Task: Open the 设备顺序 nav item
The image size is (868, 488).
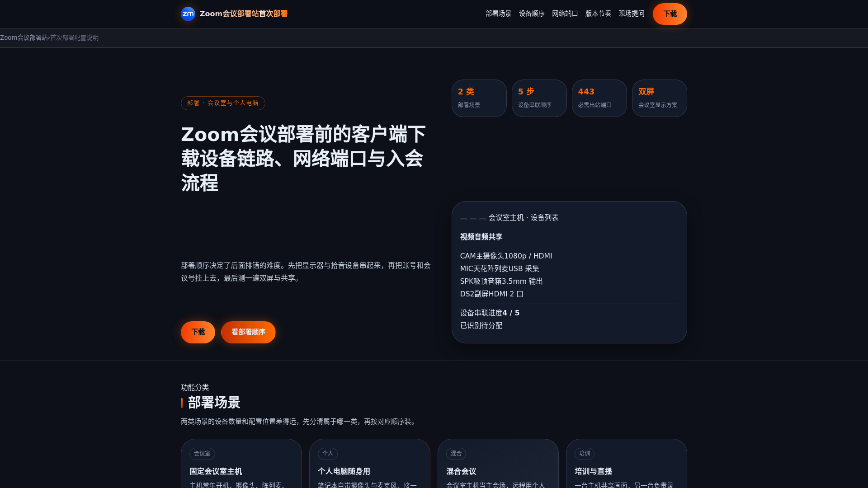Action: 532,14
